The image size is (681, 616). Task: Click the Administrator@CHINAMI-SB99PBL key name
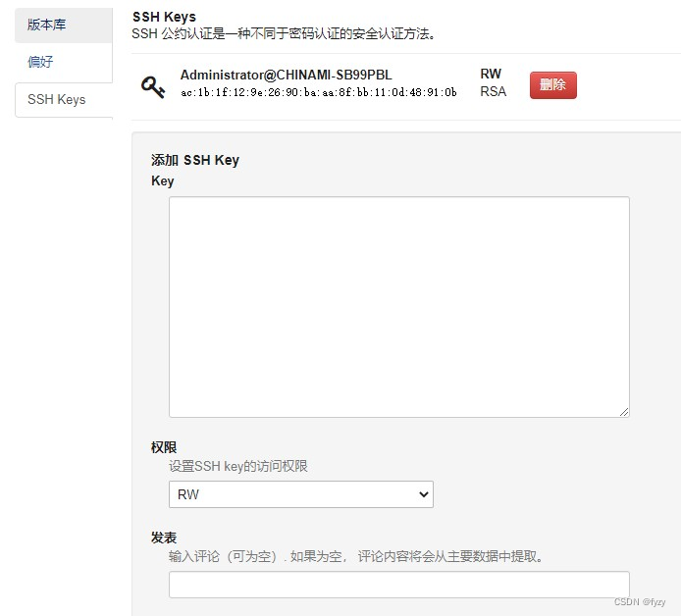tap(287, 75)
